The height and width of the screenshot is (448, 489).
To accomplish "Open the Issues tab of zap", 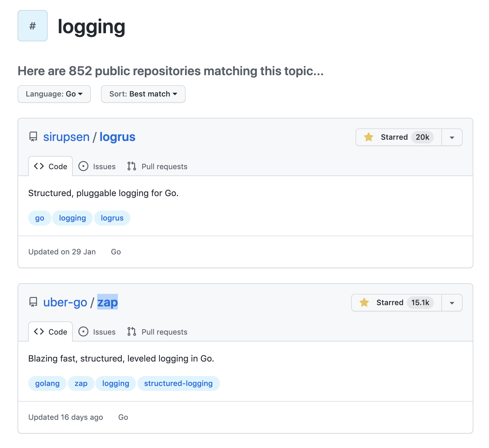I will tap(97, 332).
